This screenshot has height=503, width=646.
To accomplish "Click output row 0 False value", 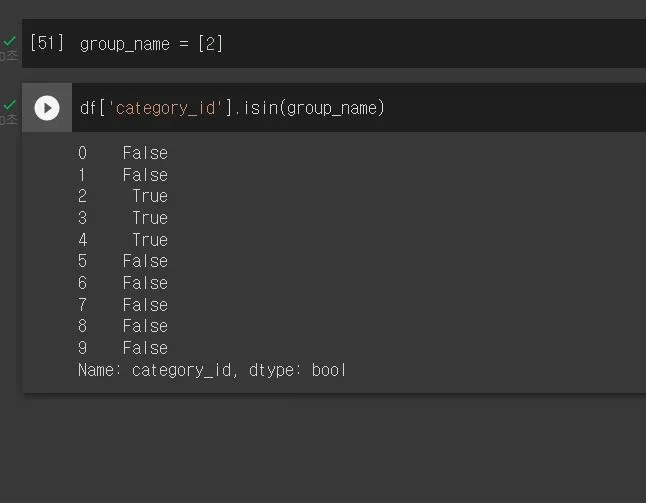I will coord(145,153).
